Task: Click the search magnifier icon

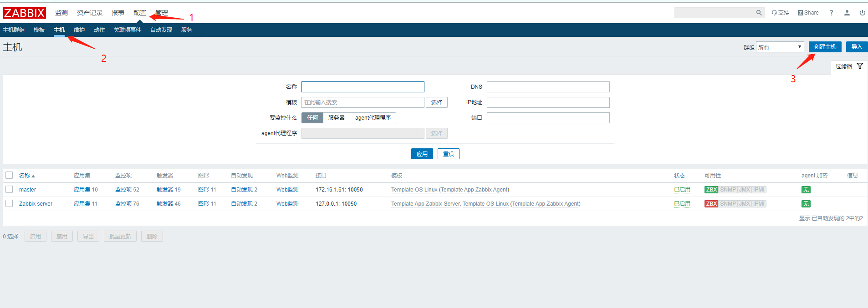Action: (759, 13)
